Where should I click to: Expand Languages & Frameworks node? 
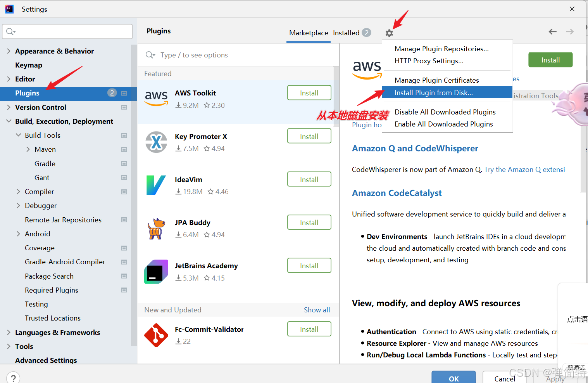pyautogui.click(x=9, y=333)
